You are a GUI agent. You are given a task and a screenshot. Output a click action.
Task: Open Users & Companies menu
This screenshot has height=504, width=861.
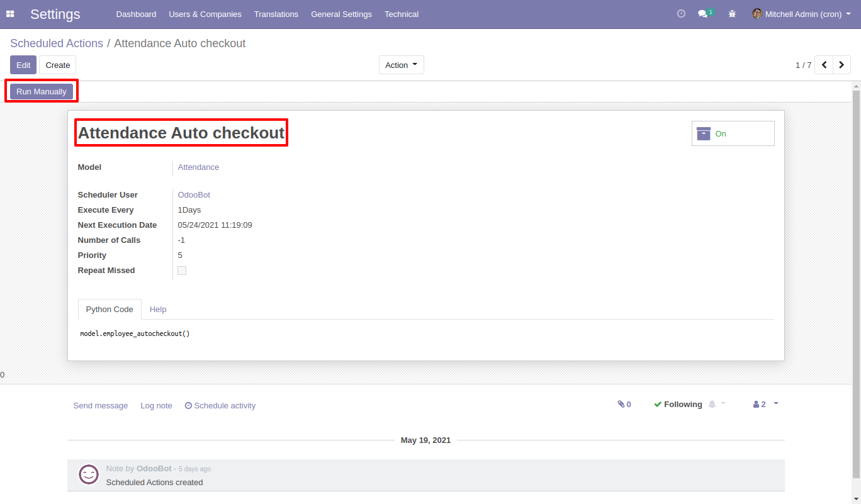coord(205,14)
